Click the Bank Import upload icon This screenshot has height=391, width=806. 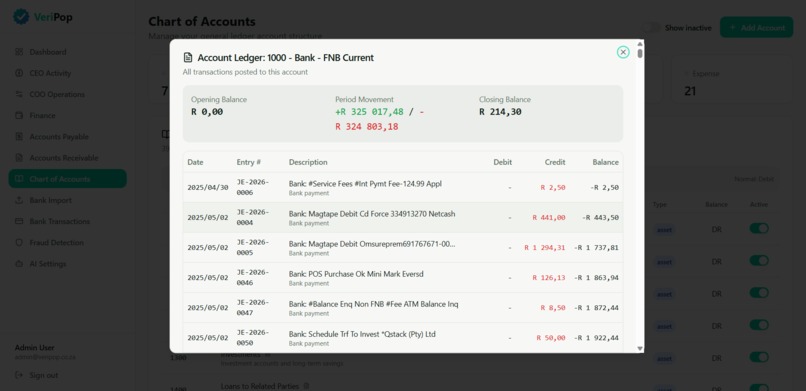pos(19,200)
